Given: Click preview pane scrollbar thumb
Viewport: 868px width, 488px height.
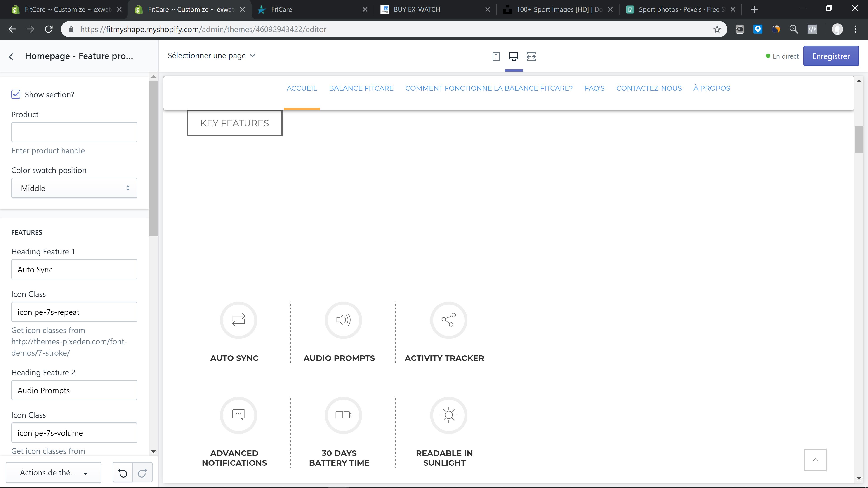Looking at the screenshot, I should click(x=859, y=139).
